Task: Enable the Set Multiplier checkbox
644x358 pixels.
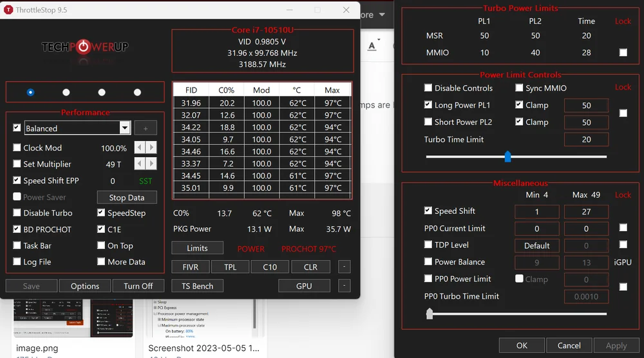Action: coord(17,164)
